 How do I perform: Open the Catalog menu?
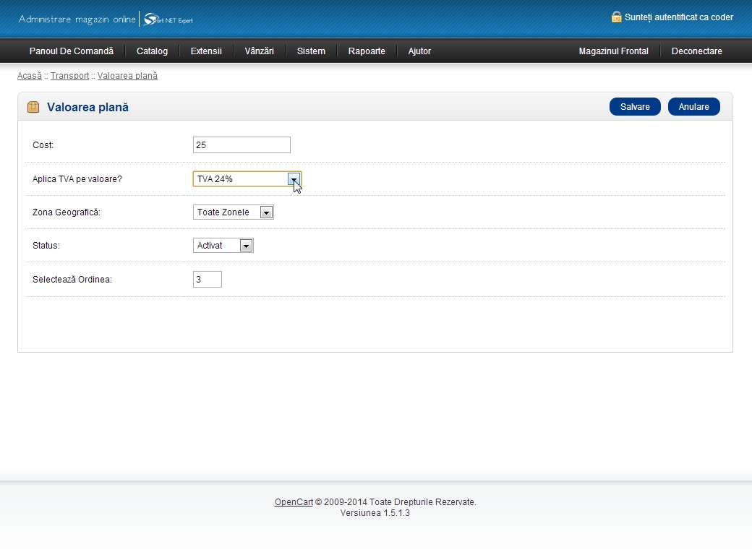coord(152,51)
